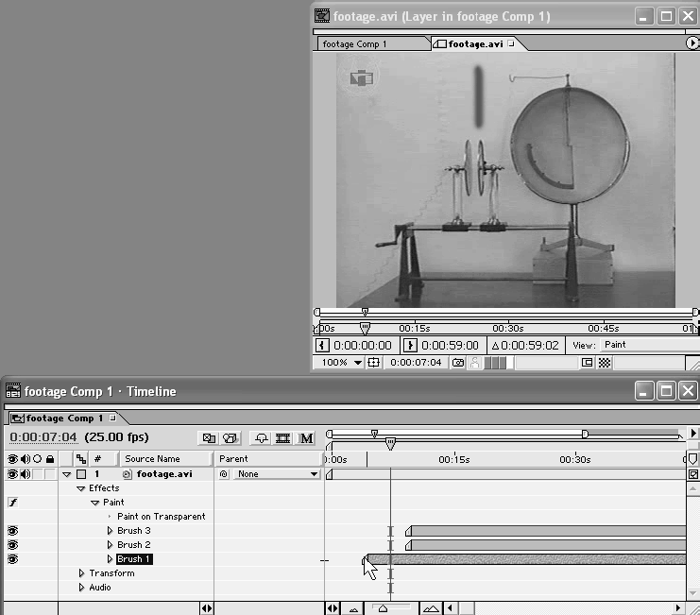Click the live update toolbar button
This screenshot has width=700, height=615.
coord(207,438)
